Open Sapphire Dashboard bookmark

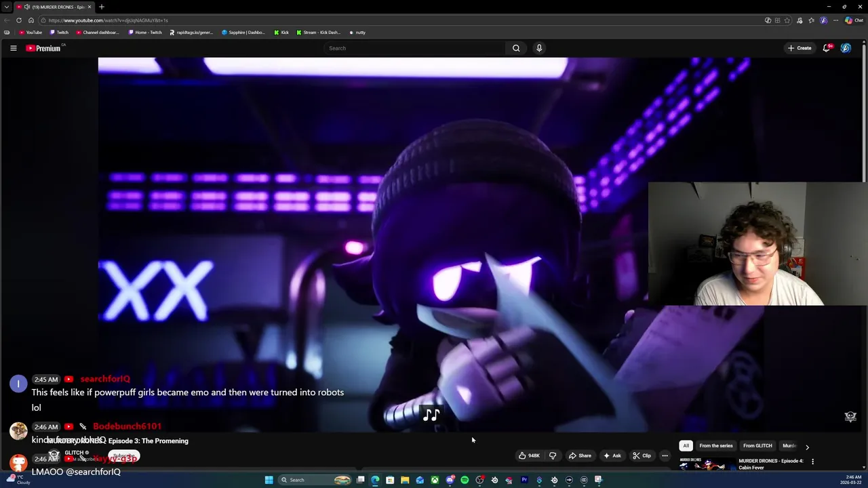243,33
